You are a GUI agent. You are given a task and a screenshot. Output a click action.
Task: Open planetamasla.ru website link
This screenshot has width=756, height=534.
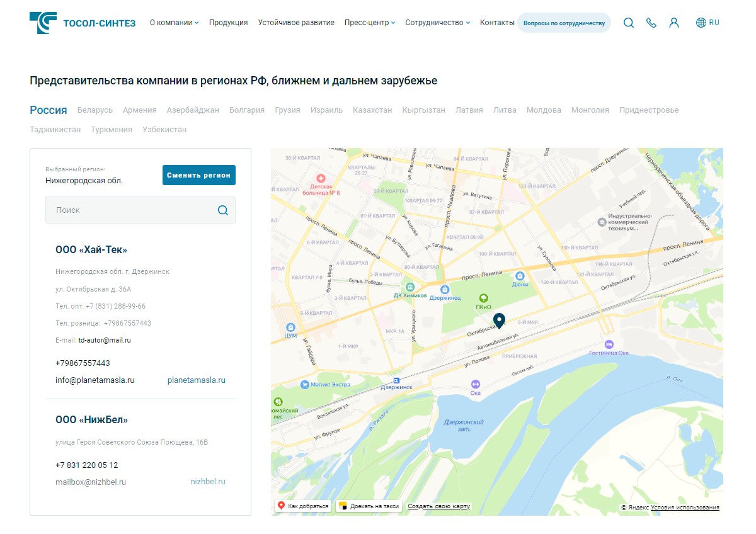197,380
